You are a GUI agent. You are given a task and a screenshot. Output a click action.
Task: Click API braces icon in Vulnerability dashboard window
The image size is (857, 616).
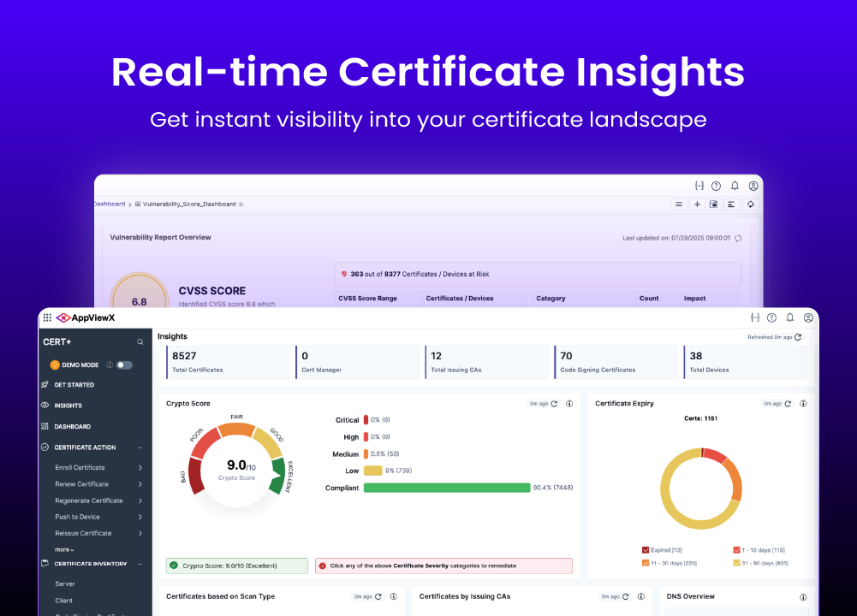(699, 187)
